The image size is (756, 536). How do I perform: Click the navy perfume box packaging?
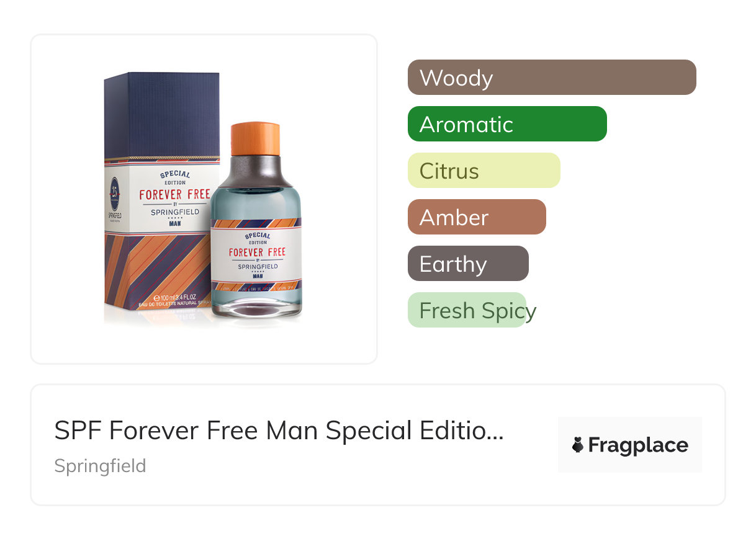(161, 191)
